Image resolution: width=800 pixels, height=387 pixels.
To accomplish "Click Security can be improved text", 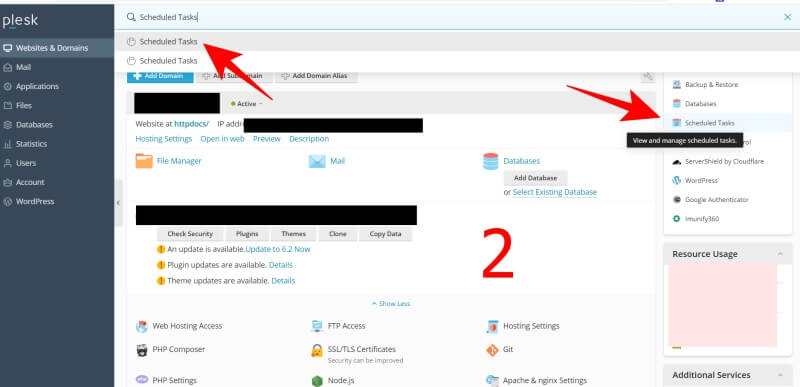I will click(x=365, y=360).
